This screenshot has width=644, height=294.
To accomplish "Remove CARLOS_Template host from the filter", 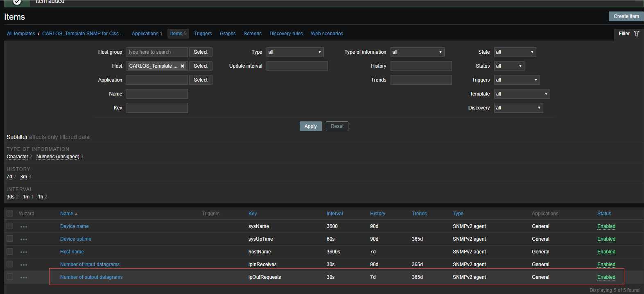I will click(183, 66).
